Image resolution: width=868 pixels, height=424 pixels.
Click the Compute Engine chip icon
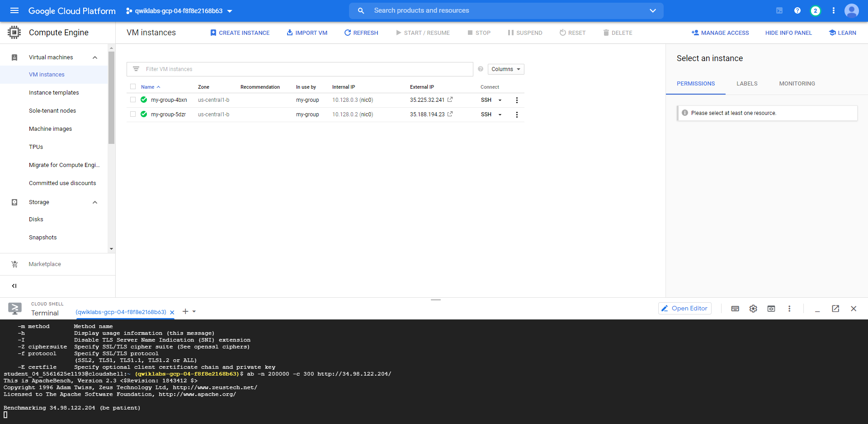[x=14, y=32]
